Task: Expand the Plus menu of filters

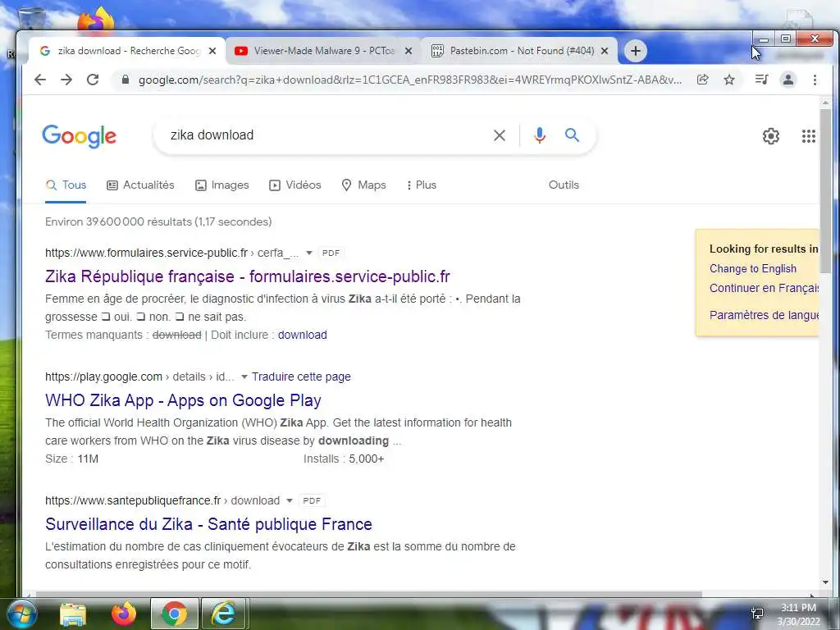Action: (x=422, y=185)
